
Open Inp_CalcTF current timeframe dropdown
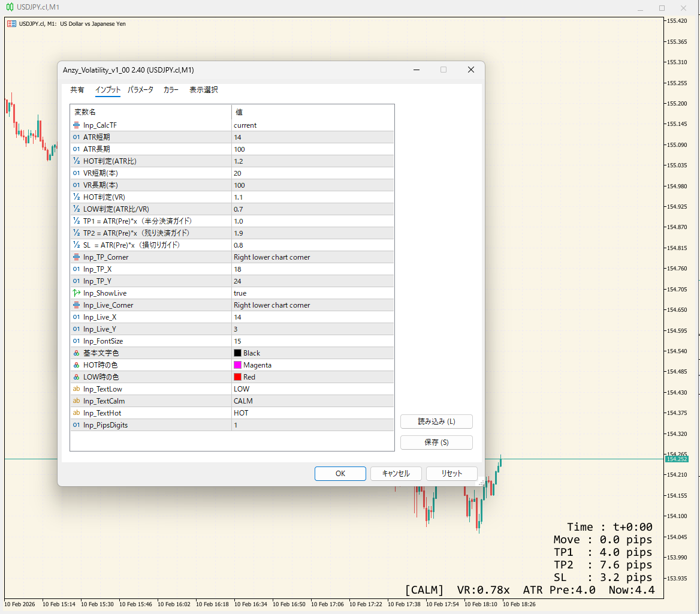245,125
